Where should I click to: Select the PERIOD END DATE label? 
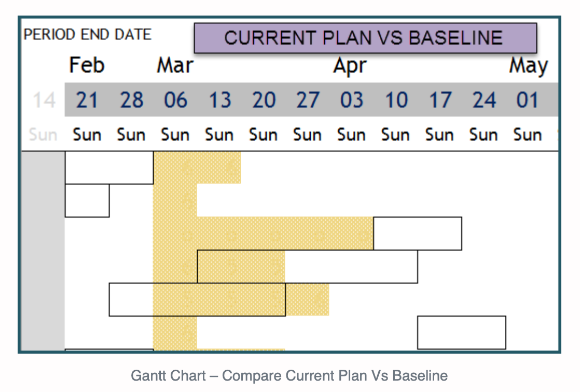[88, 34]
